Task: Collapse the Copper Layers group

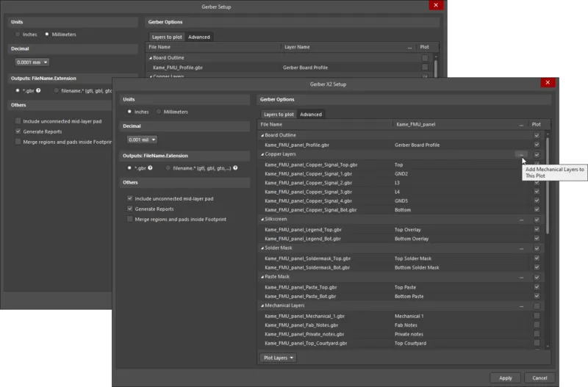Action: 262,155
